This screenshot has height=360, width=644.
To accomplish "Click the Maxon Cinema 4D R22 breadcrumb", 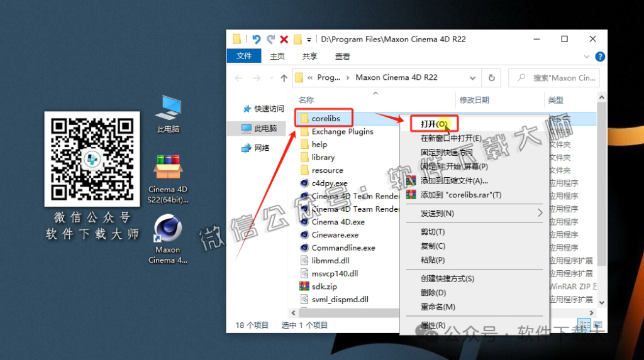I will click(x=396, y=77).
